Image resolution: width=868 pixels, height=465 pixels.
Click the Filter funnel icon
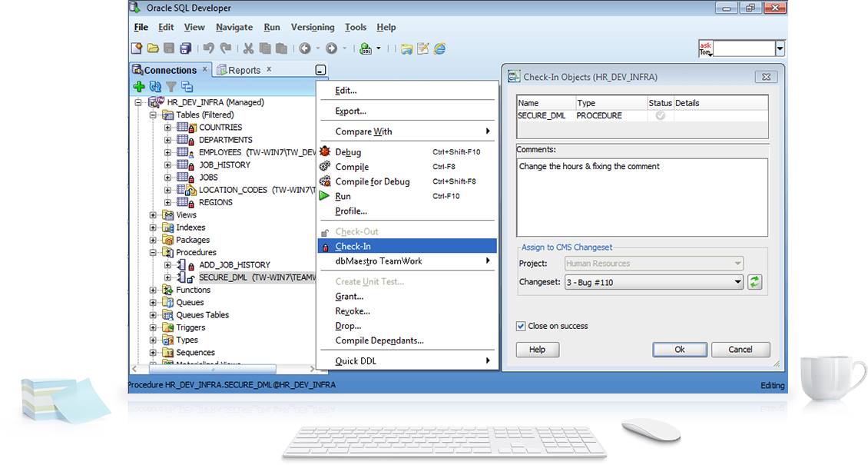pos(171,87)
